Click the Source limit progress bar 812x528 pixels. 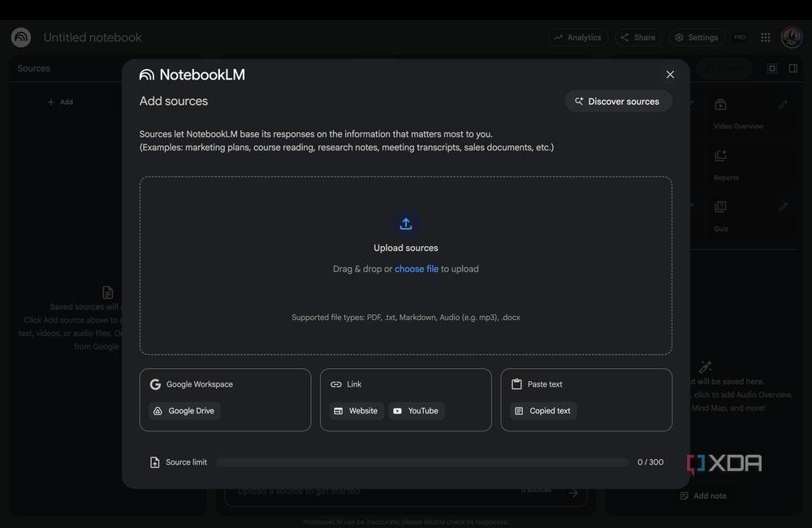pyautogui.click(x=422, y=462)
